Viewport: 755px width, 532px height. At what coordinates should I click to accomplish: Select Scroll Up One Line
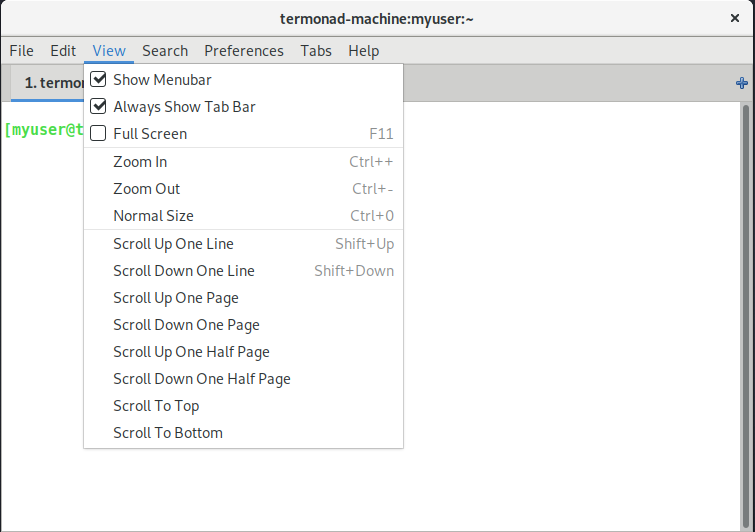click(x=243, y=244)
